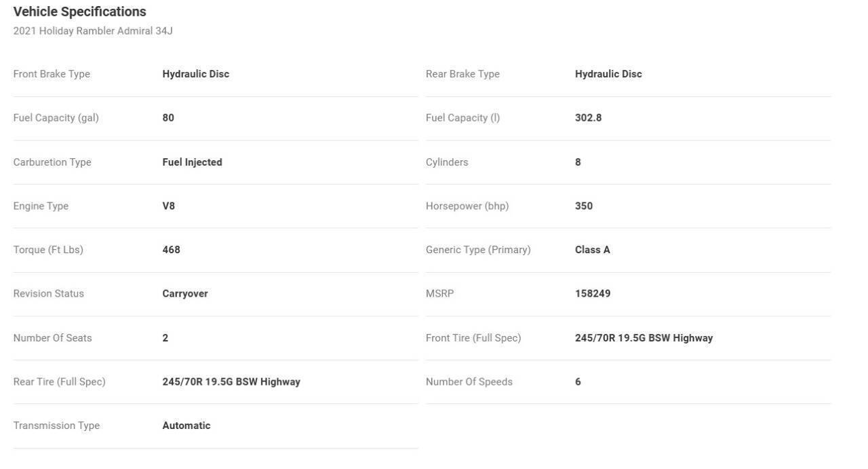This screenshot has height=469, width=868.
Task: Select the Class A generic type value
Action: (593, 250)
